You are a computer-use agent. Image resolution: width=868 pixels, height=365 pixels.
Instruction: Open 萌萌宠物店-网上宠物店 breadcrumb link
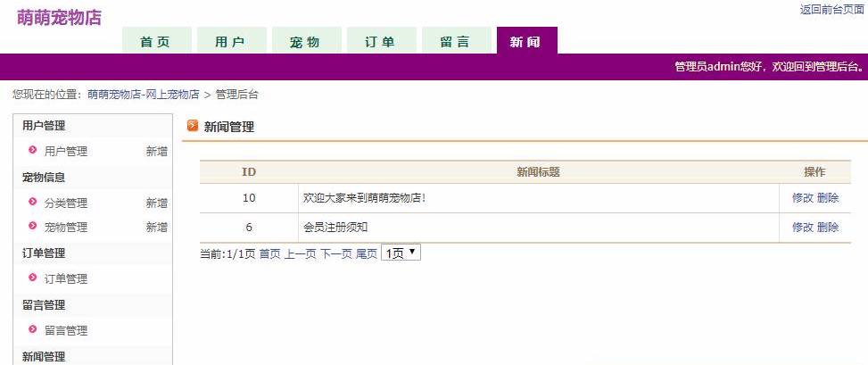(x=144, y=95)
